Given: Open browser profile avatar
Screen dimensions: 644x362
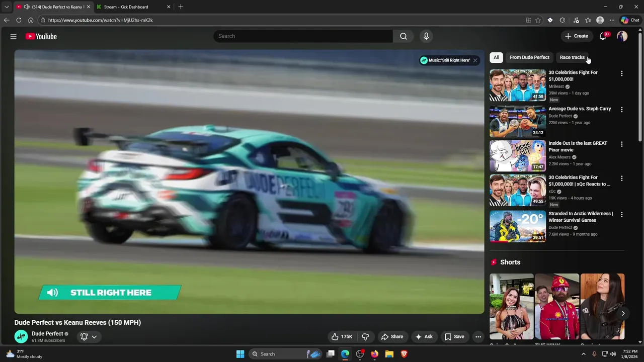Looking at the screenshot, I should point(600,20).
